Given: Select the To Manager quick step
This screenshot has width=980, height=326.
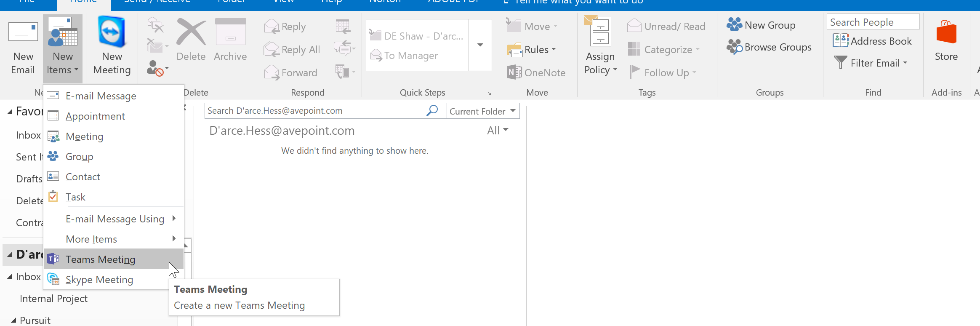Looking at the screenshot, I should coord(404,56).
